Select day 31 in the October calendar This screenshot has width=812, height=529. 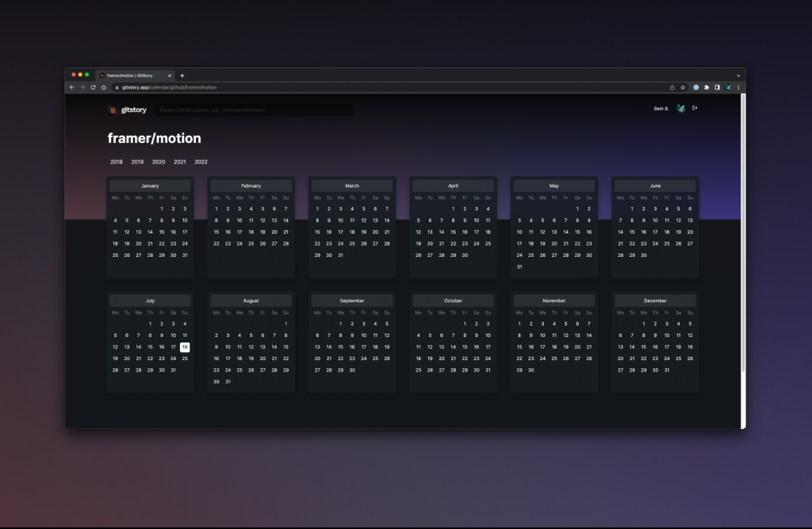coord(488,370)
